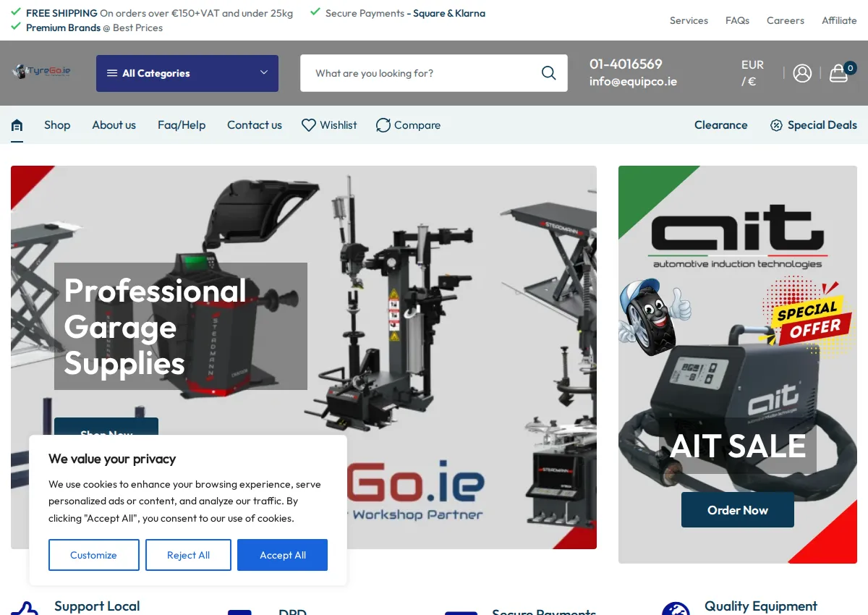Click the hamburger icon in All Categories
Viewport: 868px width, 615px height.
point(112,73)
